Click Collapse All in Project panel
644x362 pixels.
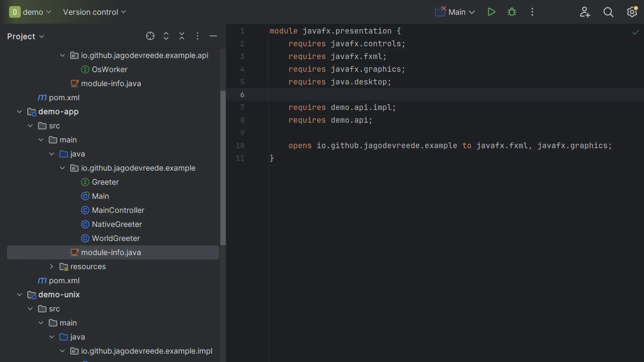pyautogui.click(x=182, y=36)
